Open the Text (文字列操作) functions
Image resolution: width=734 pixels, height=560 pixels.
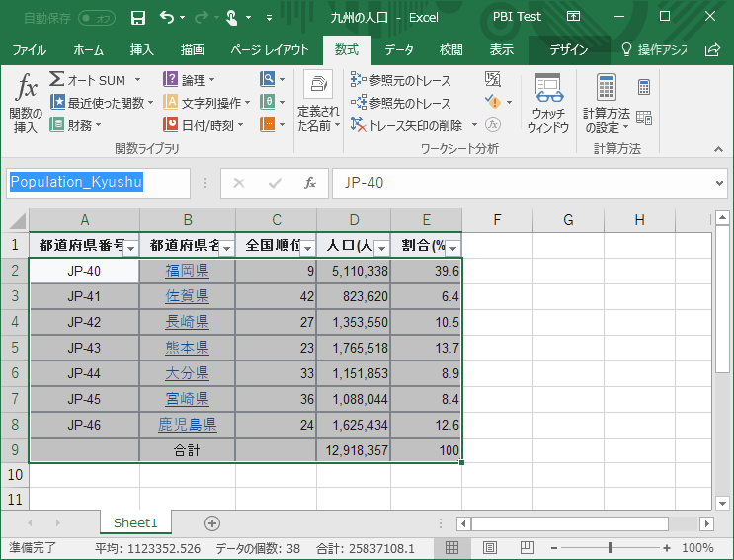206,103
